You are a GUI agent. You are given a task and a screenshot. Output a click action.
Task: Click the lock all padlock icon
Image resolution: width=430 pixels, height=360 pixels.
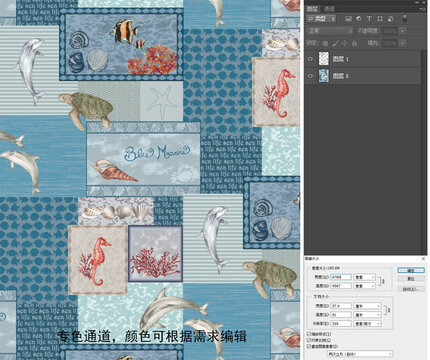354,43
